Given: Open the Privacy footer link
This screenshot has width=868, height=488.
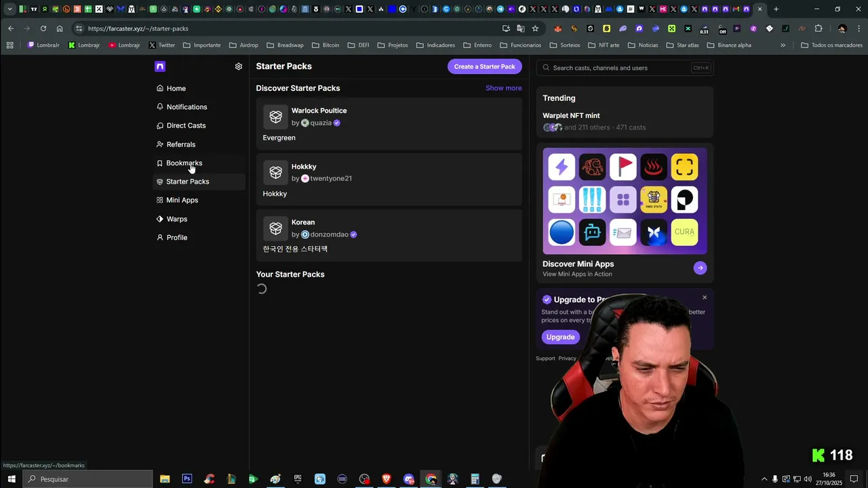Looking at the screenshot, I should [x=568, y=359].
